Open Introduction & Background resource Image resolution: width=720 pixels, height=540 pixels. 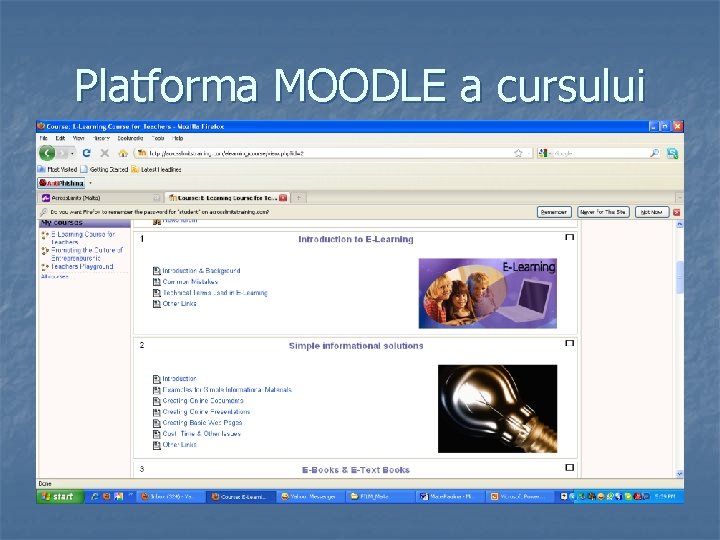(201, 270)
